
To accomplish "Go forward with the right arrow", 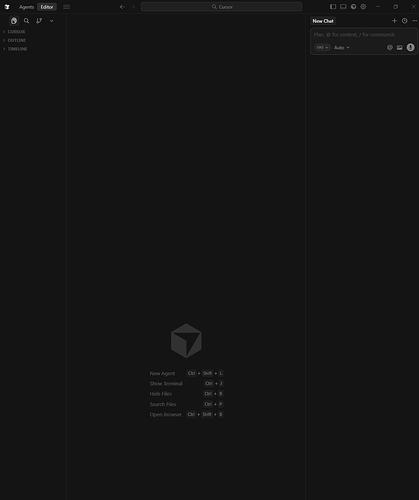I will (133, 7).
